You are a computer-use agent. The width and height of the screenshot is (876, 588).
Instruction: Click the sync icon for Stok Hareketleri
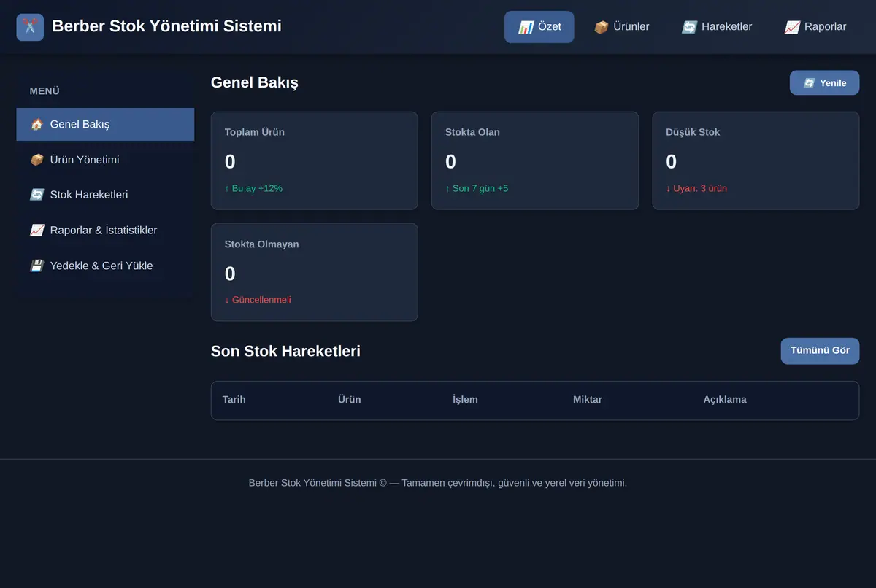click(36, 195)
